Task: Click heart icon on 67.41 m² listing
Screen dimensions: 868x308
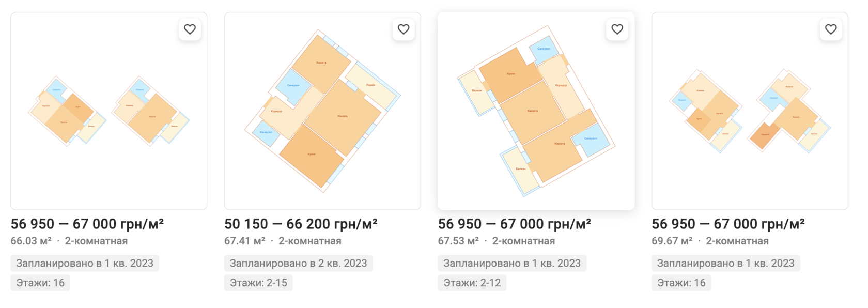Action: (x=404, y=29)
